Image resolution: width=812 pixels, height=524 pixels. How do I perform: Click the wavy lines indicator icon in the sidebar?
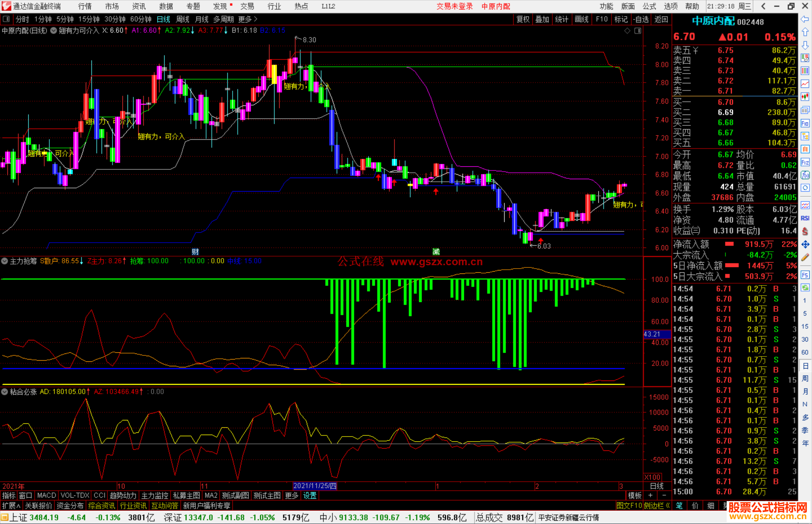pos(805,205)
